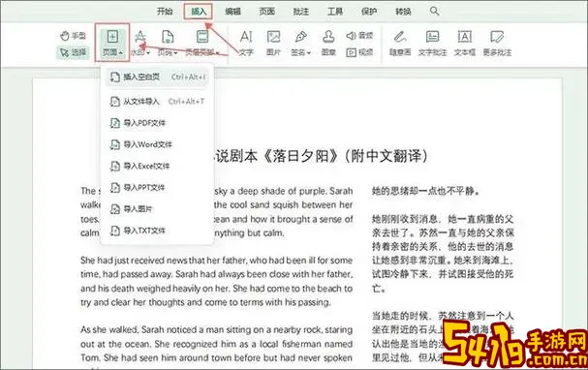The width and height of the screenshot is (588, 370).
Task: Click Chinese paragraph starting 她刚刚收到消息
Action: [443, 254]
